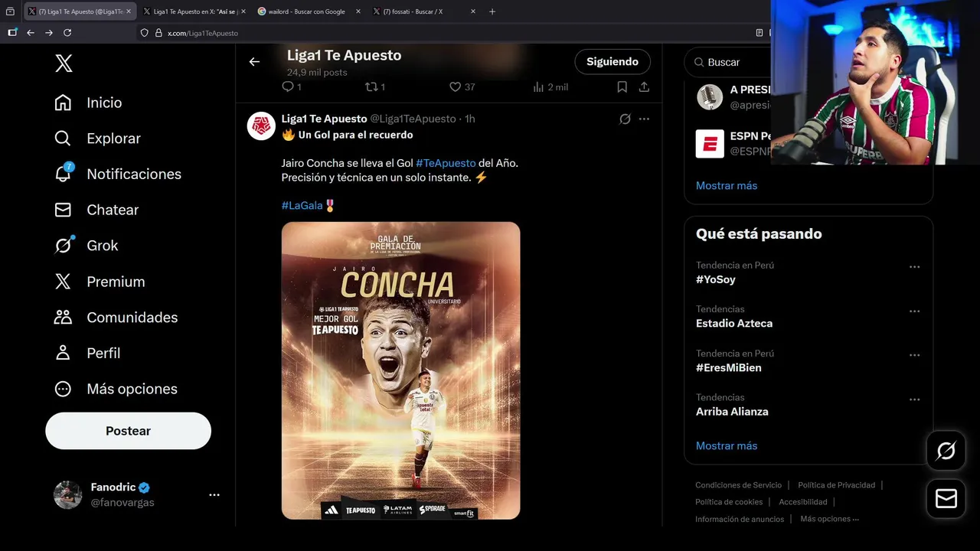This screenshot has width=980, height=551.
Task: Go forward in browser history
Action: pos(49,33)
